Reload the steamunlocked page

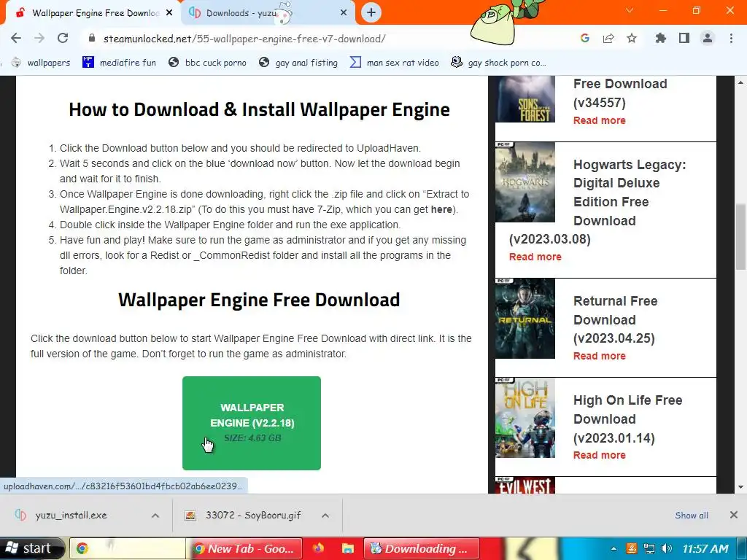[63, 38]
